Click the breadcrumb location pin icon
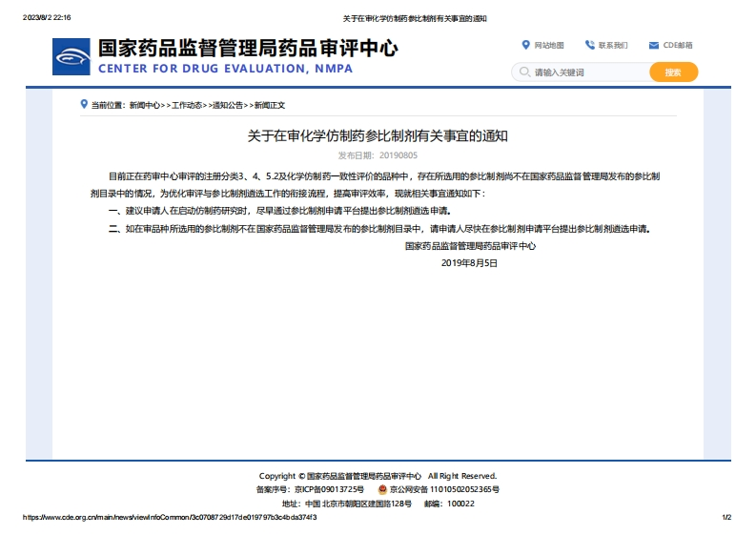756x535 pixels. point(84,104)
